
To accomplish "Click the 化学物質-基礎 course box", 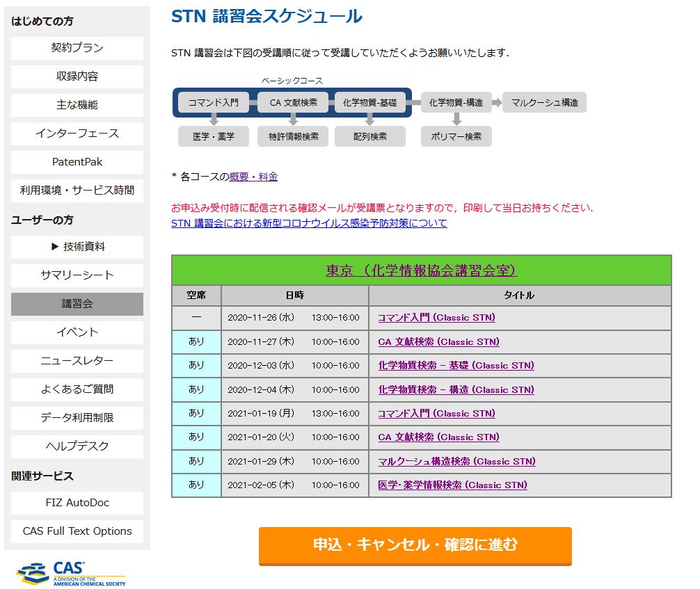I will click(369, 103).
